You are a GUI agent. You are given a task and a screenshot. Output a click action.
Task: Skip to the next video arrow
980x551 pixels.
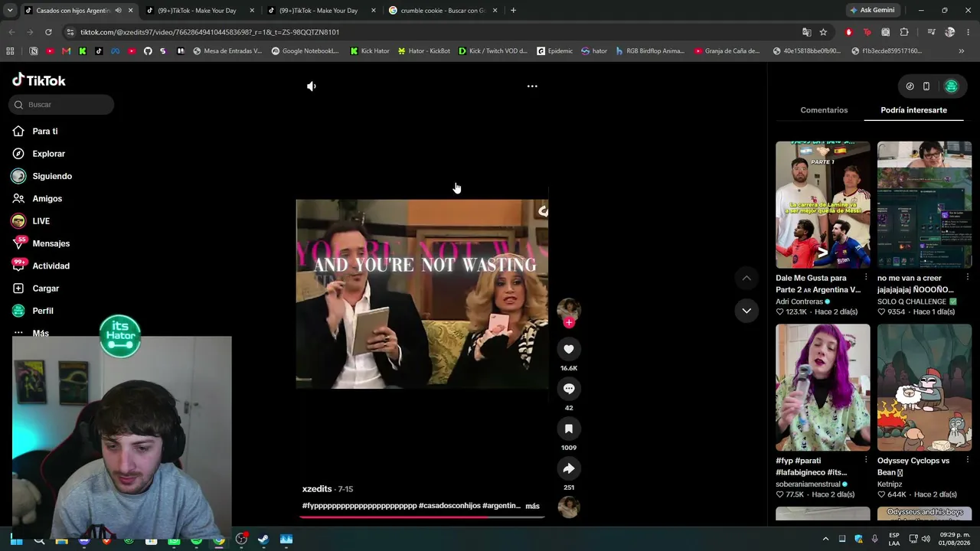tap(746, 311)
